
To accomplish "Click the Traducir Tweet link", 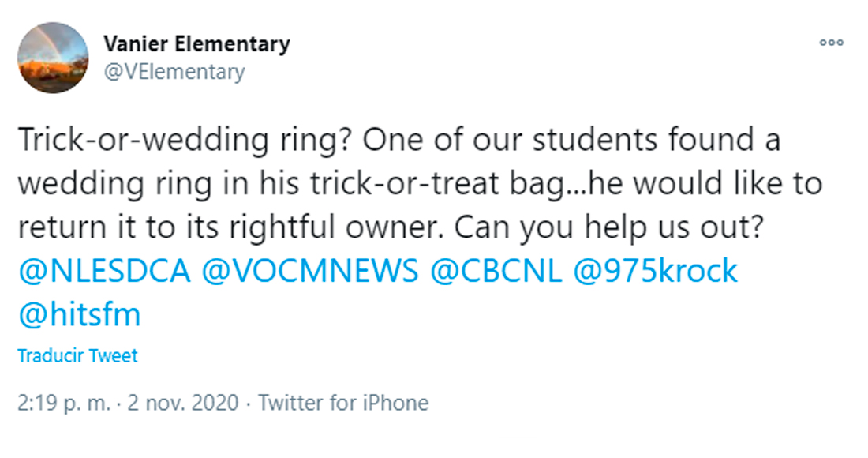I will coord(77,355).
